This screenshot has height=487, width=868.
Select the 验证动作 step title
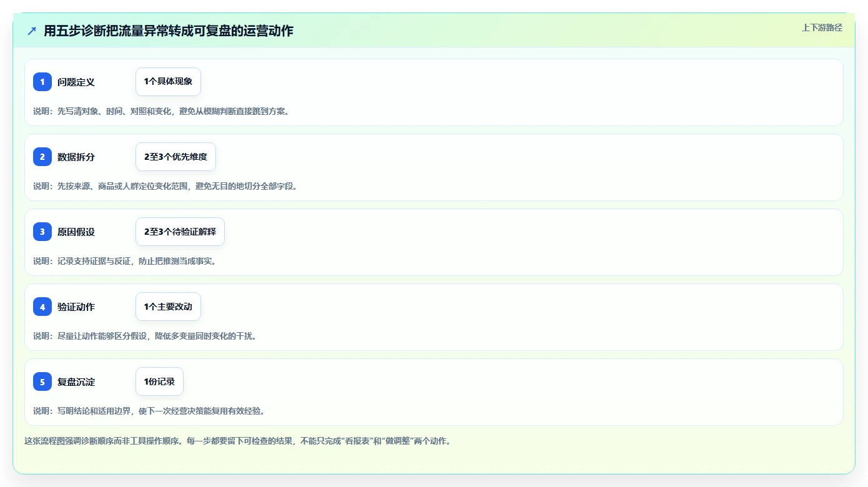[x=76, y=307]
